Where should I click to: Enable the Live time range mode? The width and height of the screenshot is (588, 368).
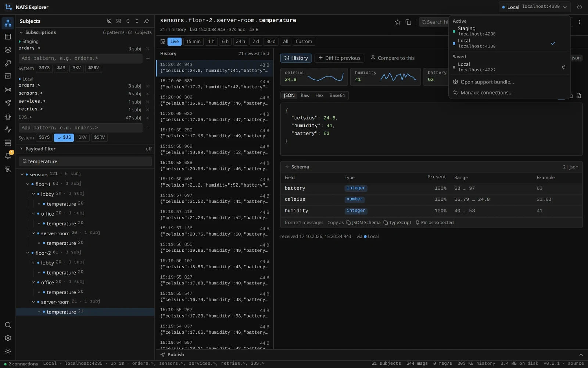pos(175,42)
